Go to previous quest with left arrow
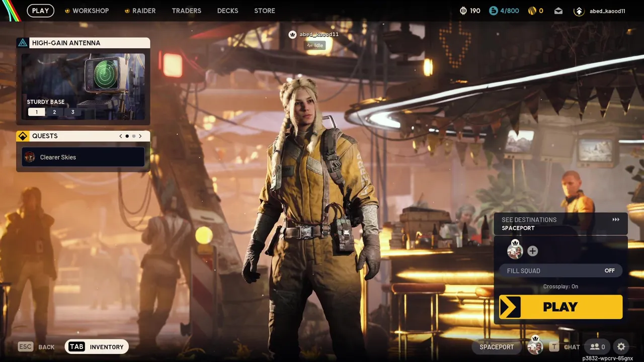 click(x=120, y=136)
